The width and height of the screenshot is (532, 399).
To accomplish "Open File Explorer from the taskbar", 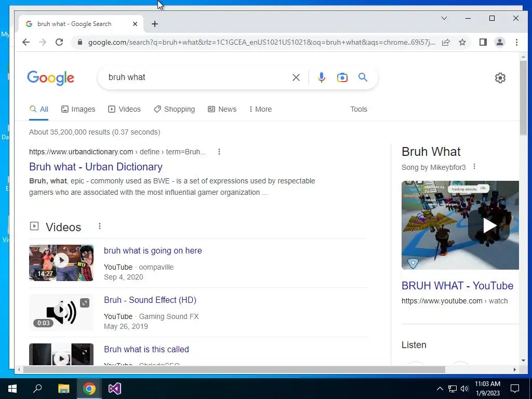I will click(x=63, y=389).
